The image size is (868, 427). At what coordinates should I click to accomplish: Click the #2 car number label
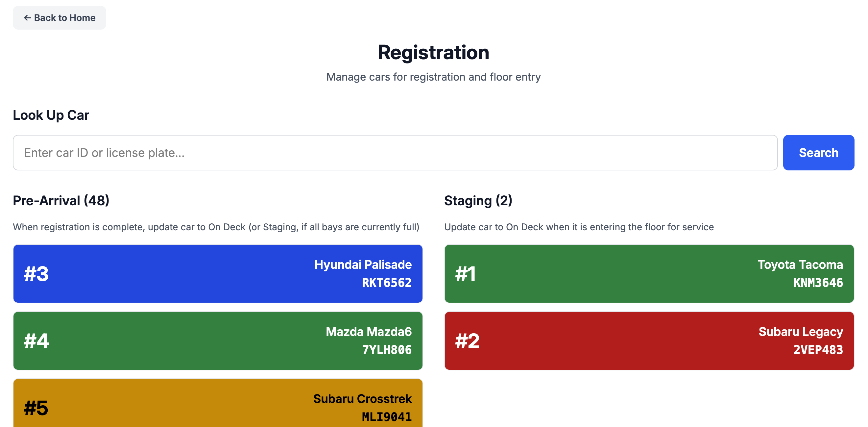tap(467, 341)
